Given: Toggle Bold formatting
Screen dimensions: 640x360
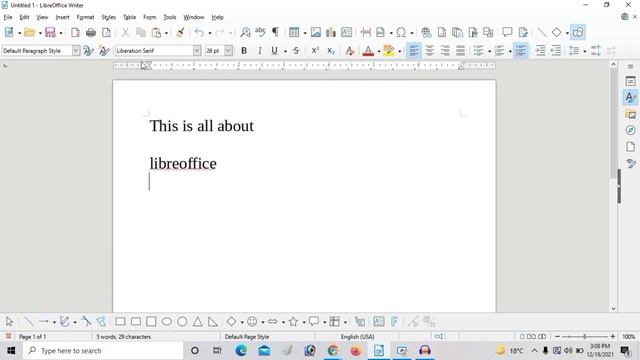Looking at the screenshot, I should coord(244,51).
